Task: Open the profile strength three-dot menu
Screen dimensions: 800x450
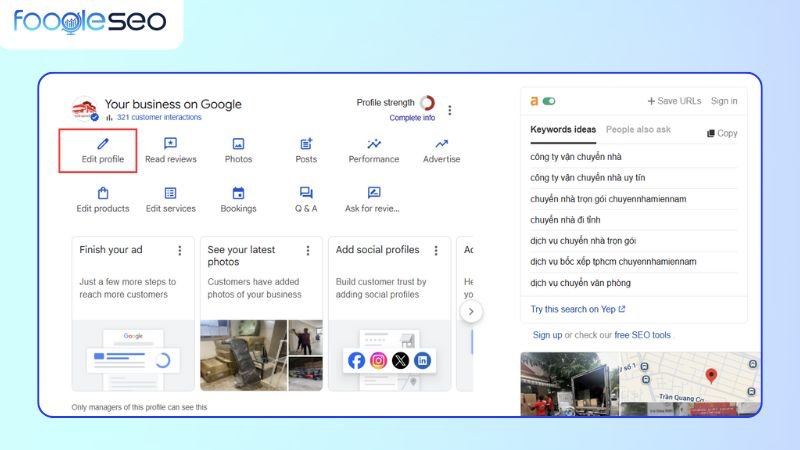Action: tap(450, 110)
